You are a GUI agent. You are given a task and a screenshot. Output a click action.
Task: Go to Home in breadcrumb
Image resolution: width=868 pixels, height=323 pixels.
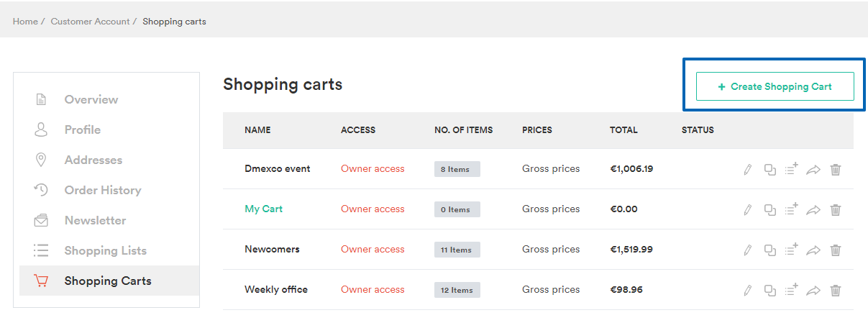pyautogui.click(x=25, y=22)
